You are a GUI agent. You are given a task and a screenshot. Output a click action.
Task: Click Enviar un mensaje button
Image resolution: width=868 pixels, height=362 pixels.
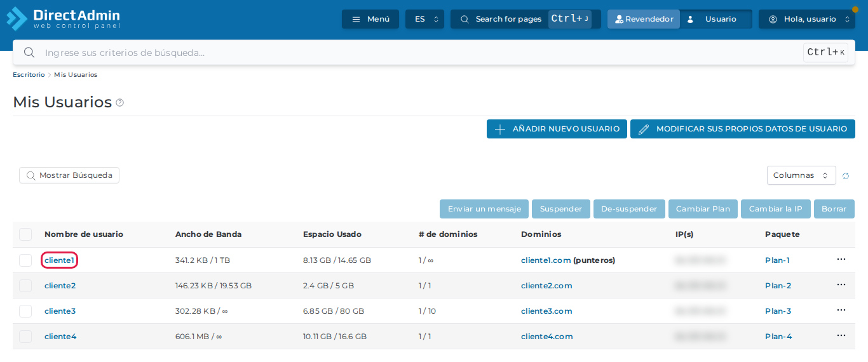coord(484,209)
